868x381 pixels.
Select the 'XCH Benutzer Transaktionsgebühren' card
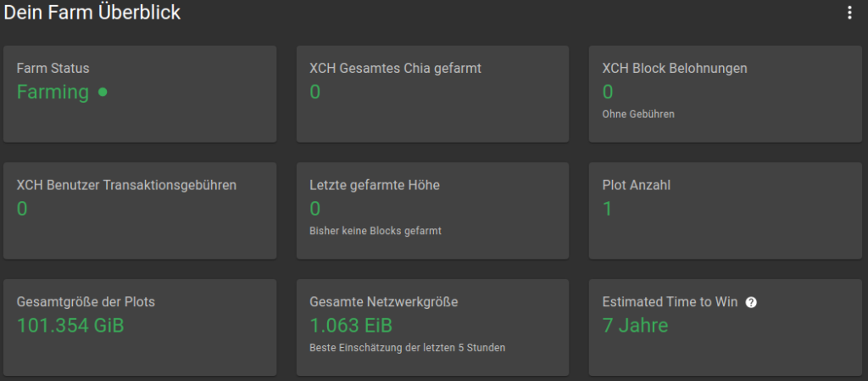point(140,233)
